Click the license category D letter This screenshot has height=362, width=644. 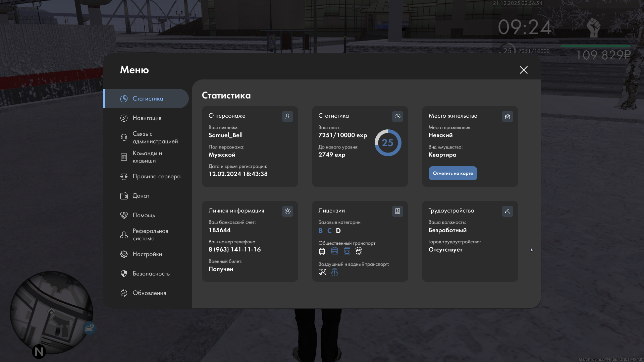338,231
